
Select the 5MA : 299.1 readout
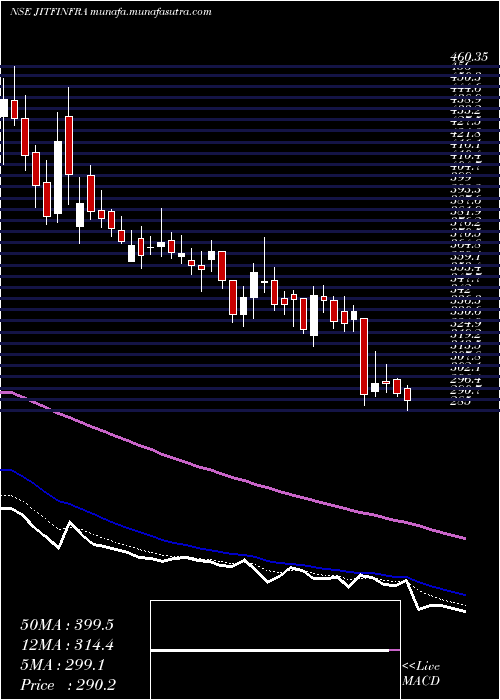[x=62, y=665]
